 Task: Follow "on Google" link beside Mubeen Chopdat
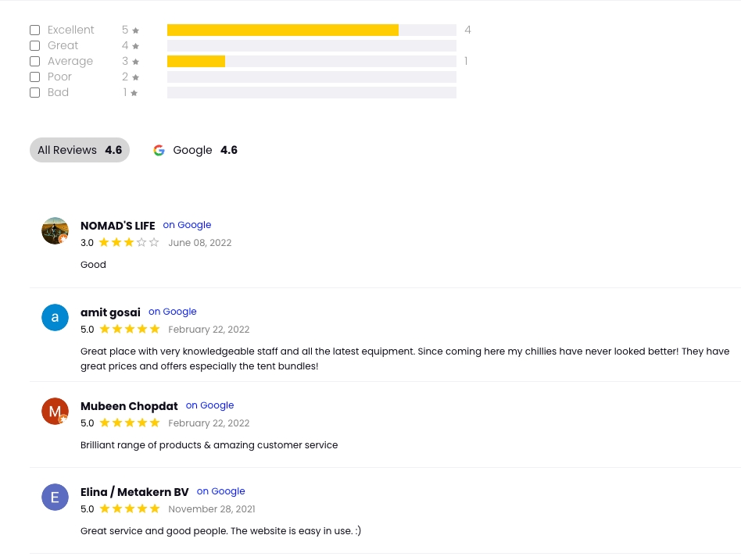pos(209,405)
